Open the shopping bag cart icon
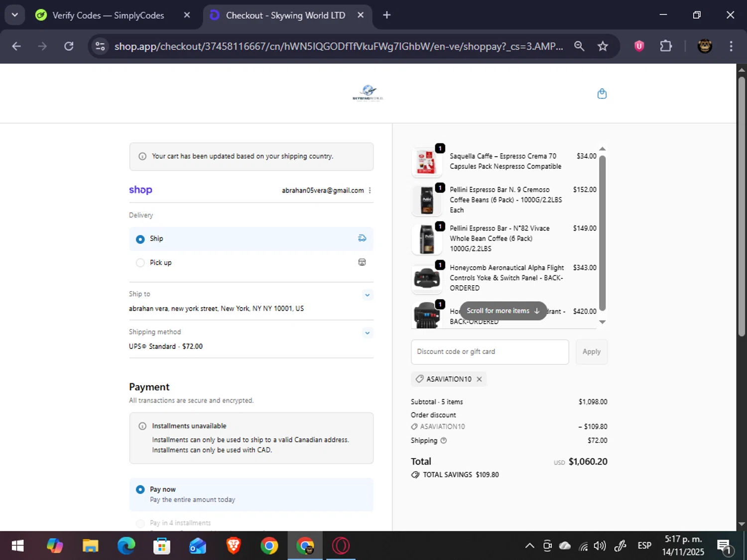747x560 pixels. coord(602,94)
